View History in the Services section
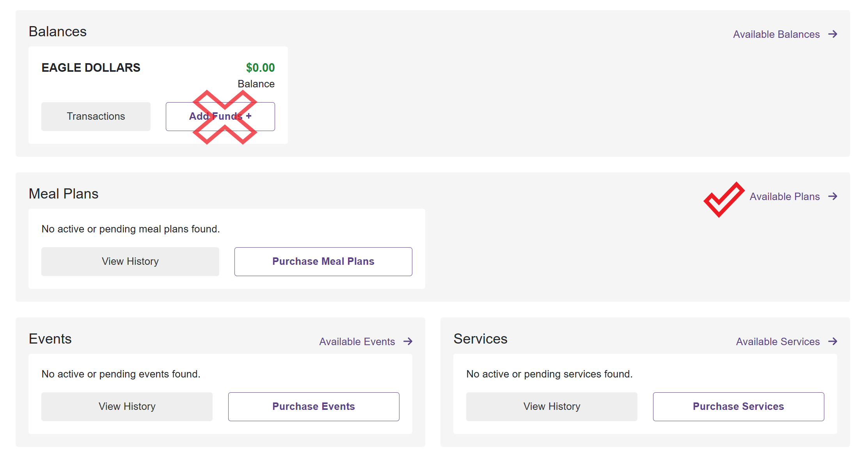 [x=552, y=407]
